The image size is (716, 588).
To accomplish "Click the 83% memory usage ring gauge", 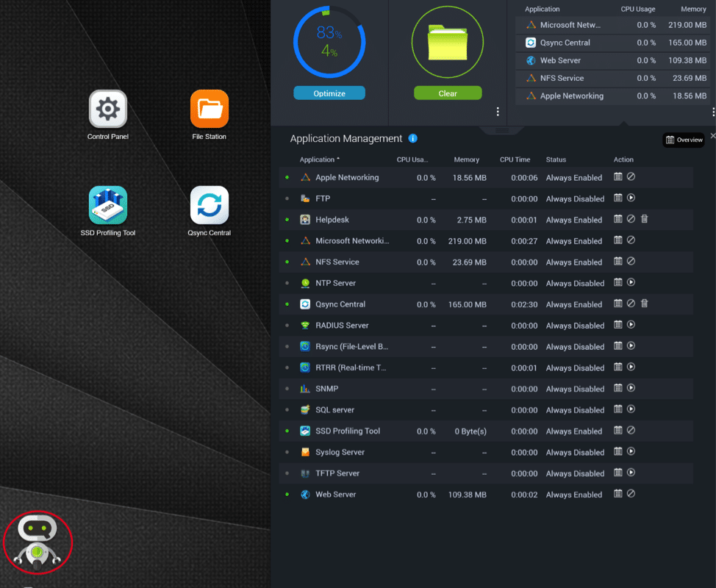I will [329, 42].
